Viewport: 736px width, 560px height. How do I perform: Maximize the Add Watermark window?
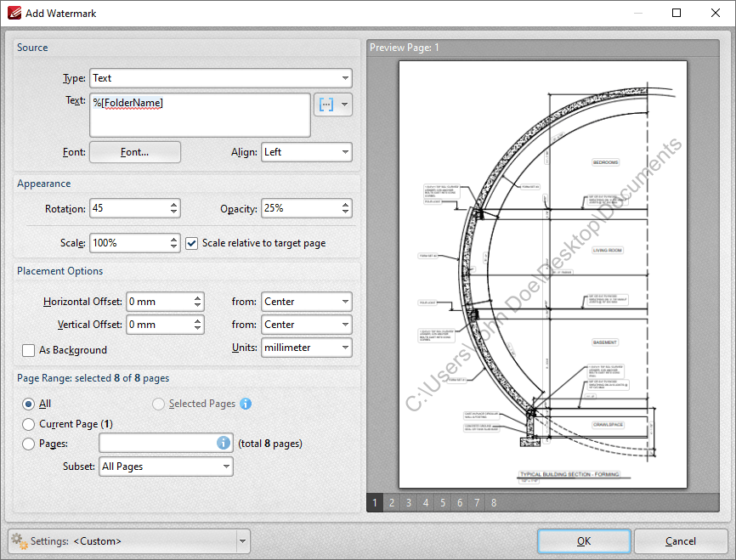(677, 13)
